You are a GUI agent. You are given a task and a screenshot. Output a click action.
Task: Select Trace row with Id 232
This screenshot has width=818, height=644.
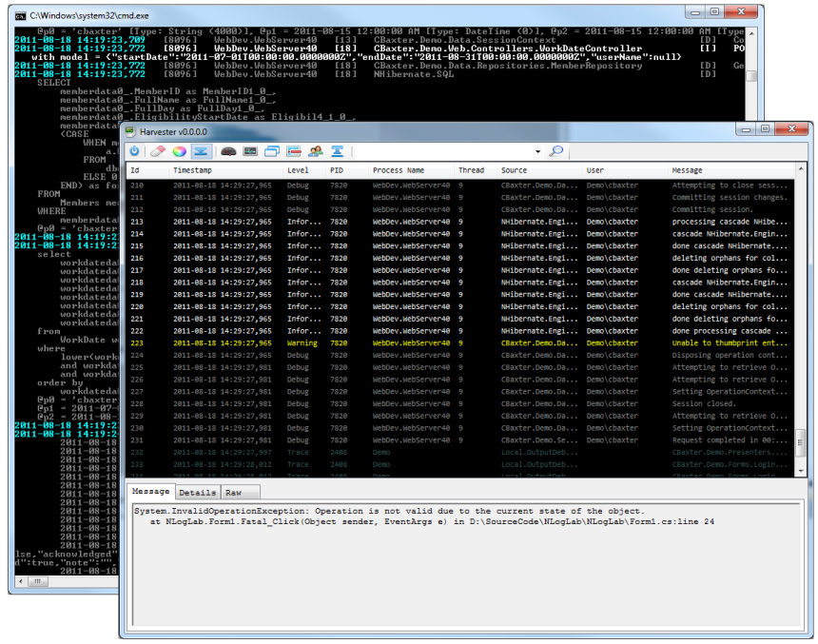click(x=460, y=452)
